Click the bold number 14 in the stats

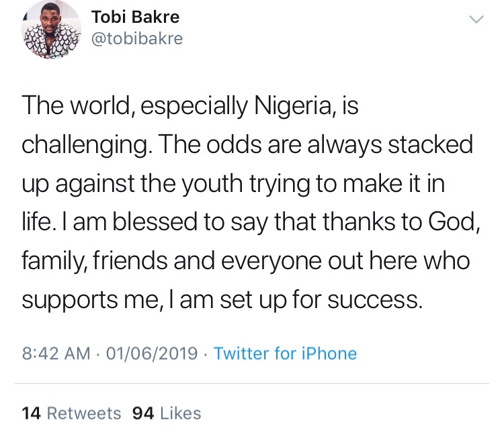pyautogui.click(x=32, y=413)
